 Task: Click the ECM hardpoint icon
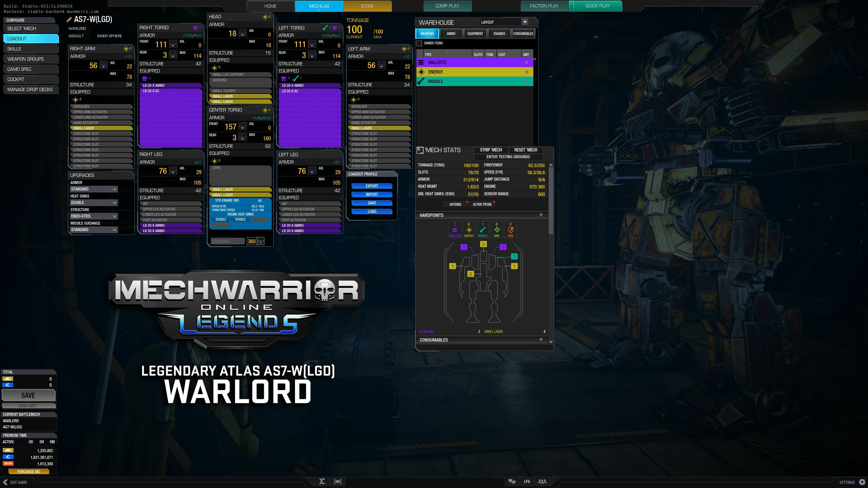(x=510, y=229)
